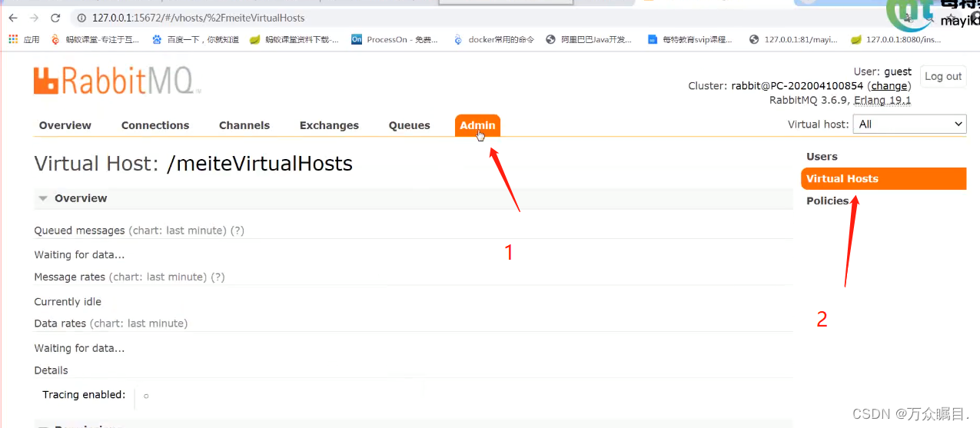Click the /meiteVirtualHosts page heading

click(x=259, y=164)
